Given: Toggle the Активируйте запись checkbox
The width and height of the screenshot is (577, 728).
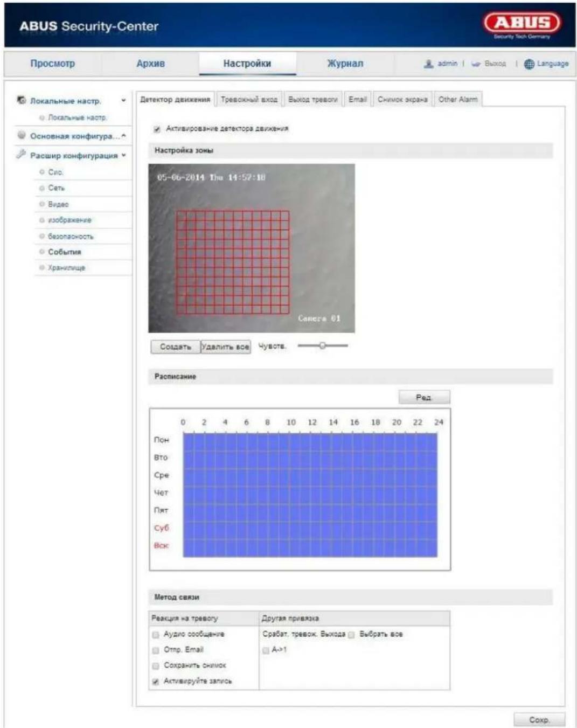Looking at the screenshot, I should tap(156, 682).
